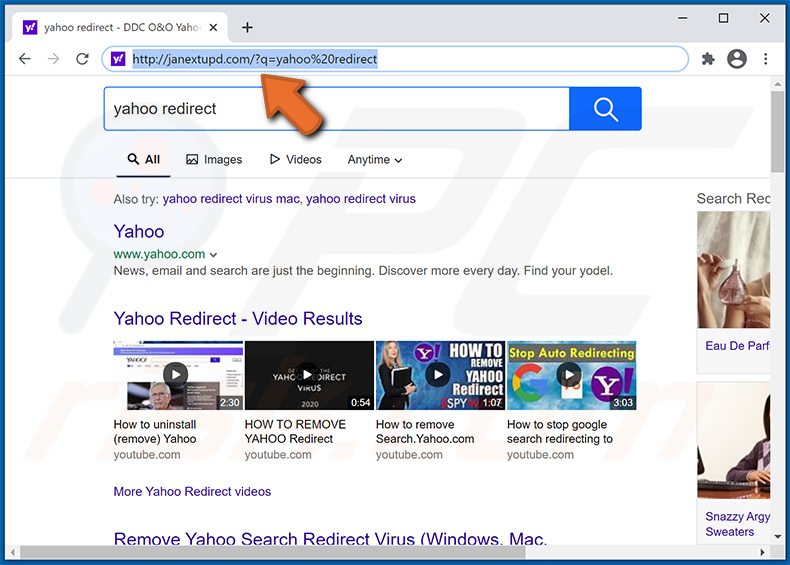
Task: Open the 'Eau De Parf' ad link
Action: pyautogui.click(x=737, y=346)
